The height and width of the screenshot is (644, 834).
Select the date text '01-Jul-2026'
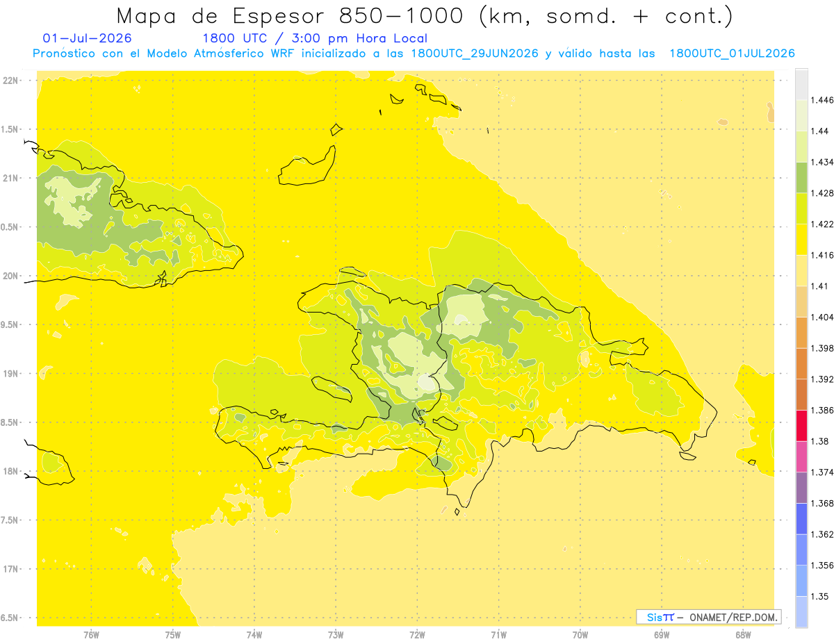[x=87, y=38]
